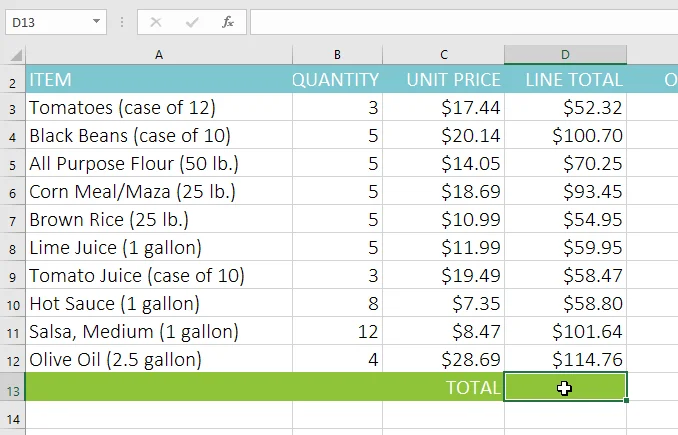The width and height of the screenshot is (678, 435).
Task: Click the $58.47 line total cell
Action: coord(565,275)
